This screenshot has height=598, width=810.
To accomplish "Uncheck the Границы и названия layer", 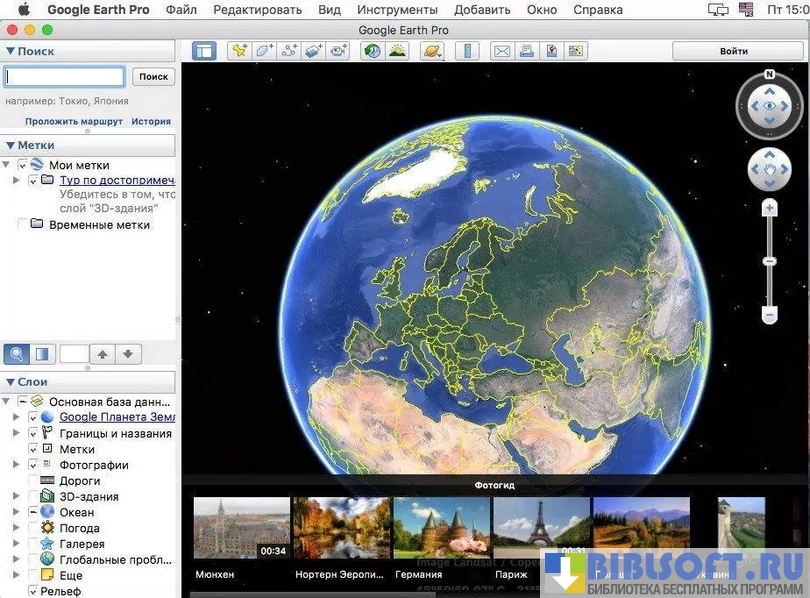I will [x=33, y=433].
